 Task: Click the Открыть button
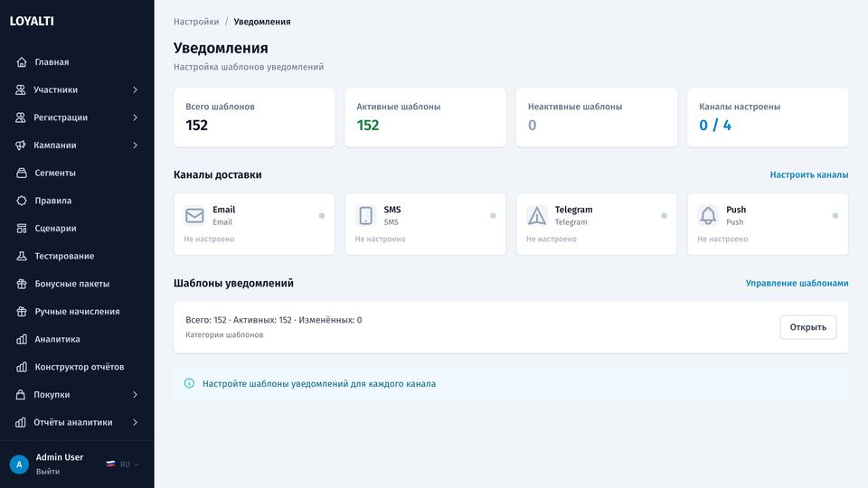point(807,327)
